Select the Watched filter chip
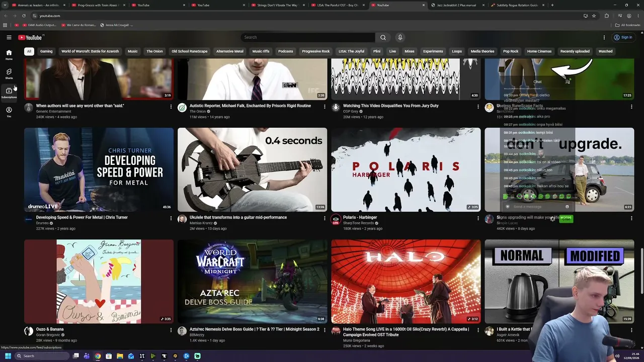This screenshot has width=644, height=362. [x=606, y=51]
